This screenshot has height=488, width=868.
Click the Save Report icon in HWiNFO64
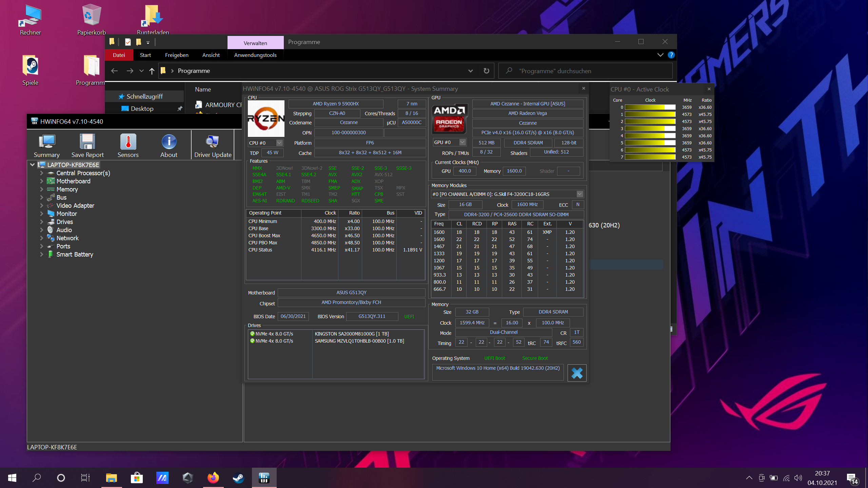[x=87, y=145]
